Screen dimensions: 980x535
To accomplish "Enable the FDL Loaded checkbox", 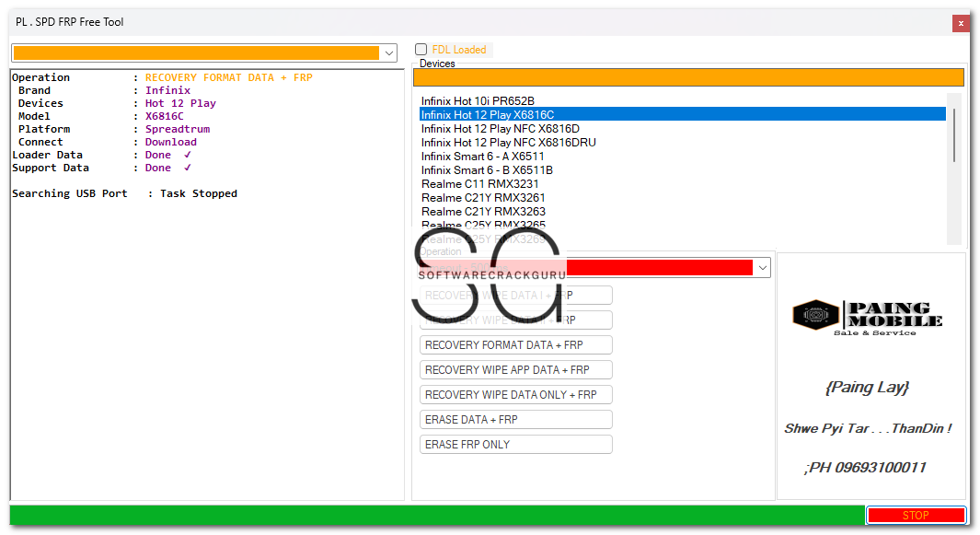I will 421,50.
